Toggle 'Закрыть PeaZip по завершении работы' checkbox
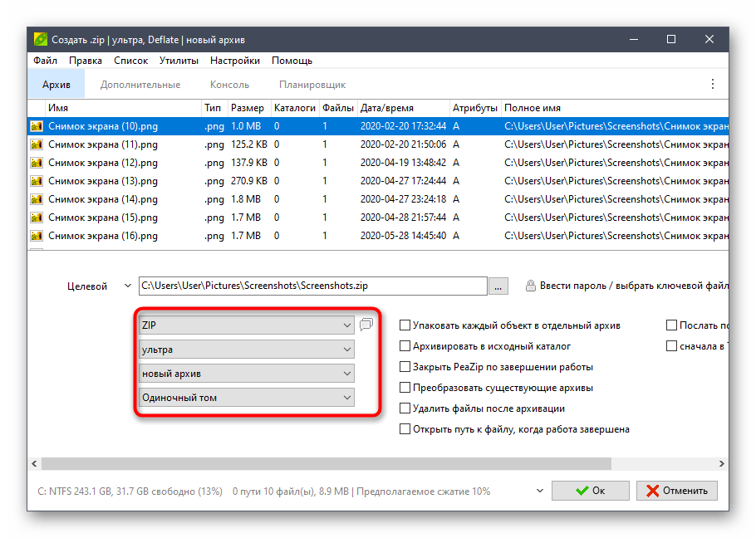The width and height of the screenshot is (756, 538). pos(405,367)
